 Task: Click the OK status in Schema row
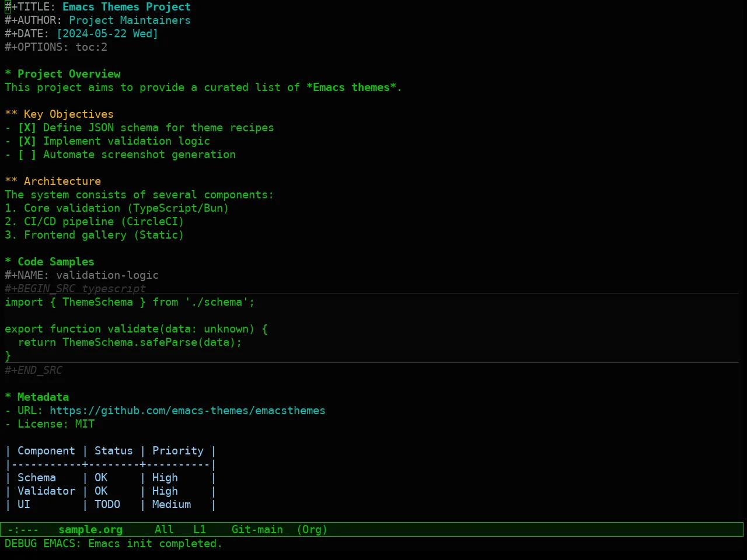(101, 478)
